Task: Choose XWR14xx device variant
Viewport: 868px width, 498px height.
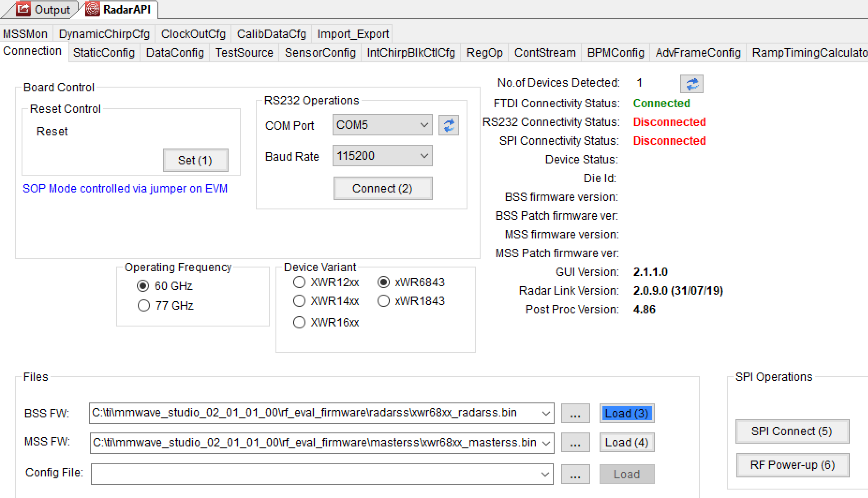Action: pyautogui.click(x=299, y=301)
